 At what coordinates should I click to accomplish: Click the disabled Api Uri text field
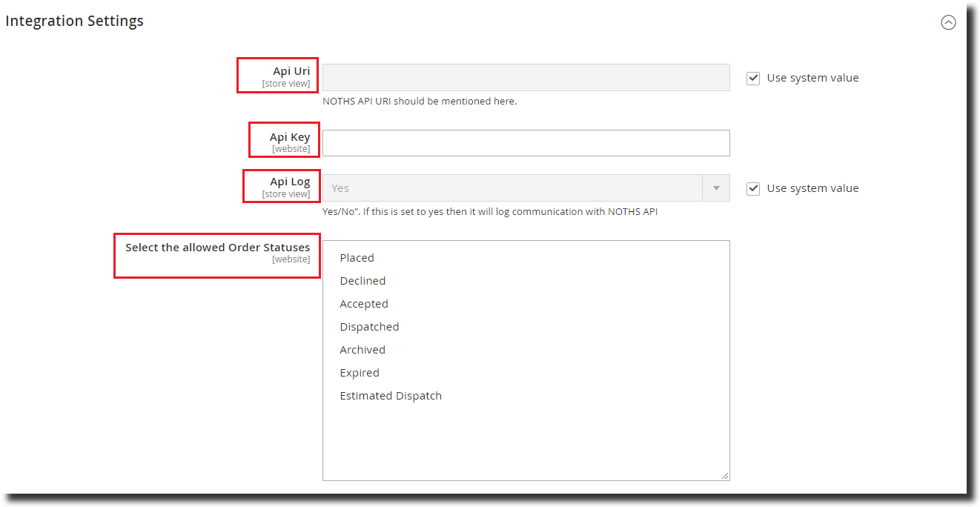(526, 78)
